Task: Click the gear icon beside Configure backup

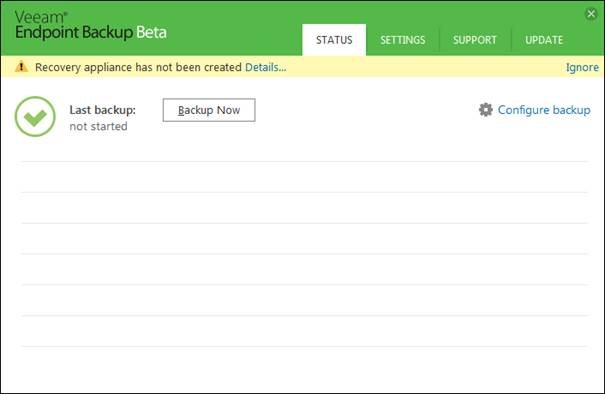Action: point(485,110)
